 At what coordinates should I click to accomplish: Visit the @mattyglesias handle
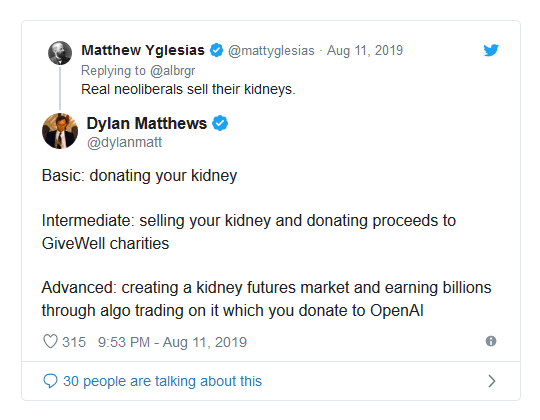[x=271, y=51]
